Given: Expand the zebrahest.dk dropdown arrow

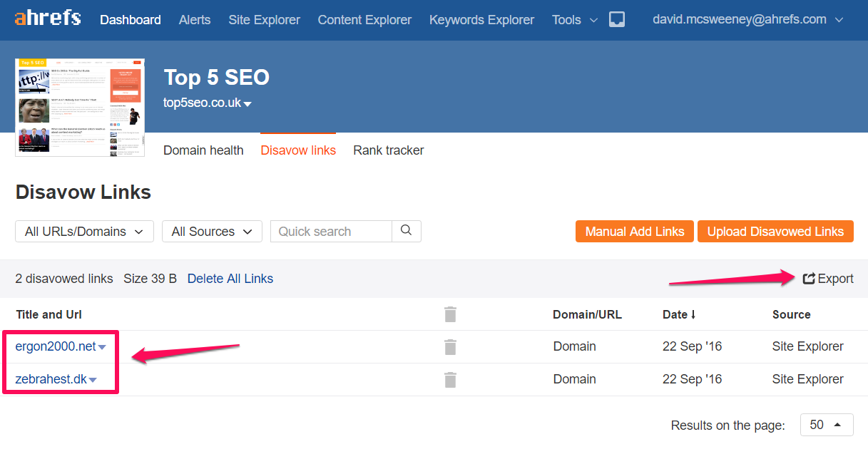Looking at the screenshot, I should click(x=93, y=380).
